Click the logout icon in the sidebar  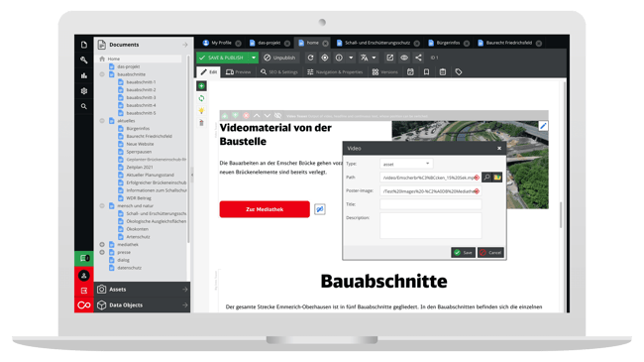(84, 291)
